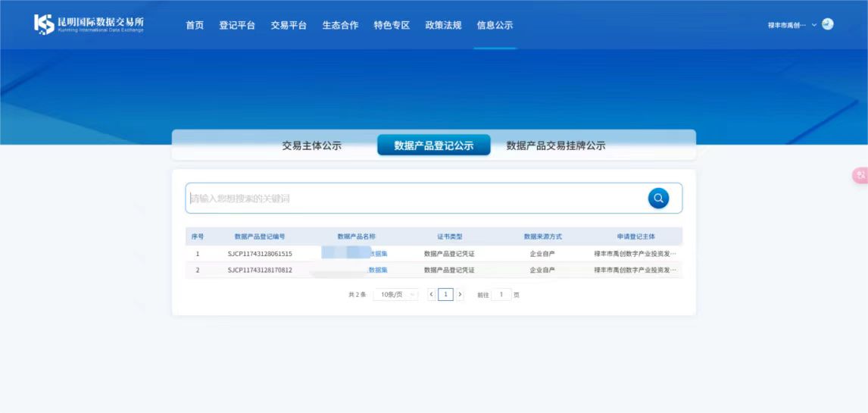868x413 pixels.
Task: Open the 登记平台 navigation menu
Action: 237,25
